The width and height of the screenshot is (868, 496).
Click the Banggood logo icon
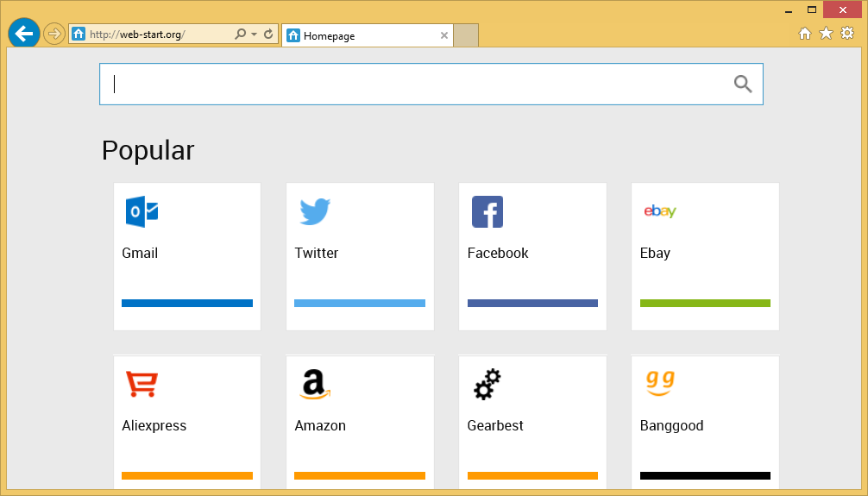(660, 383)
